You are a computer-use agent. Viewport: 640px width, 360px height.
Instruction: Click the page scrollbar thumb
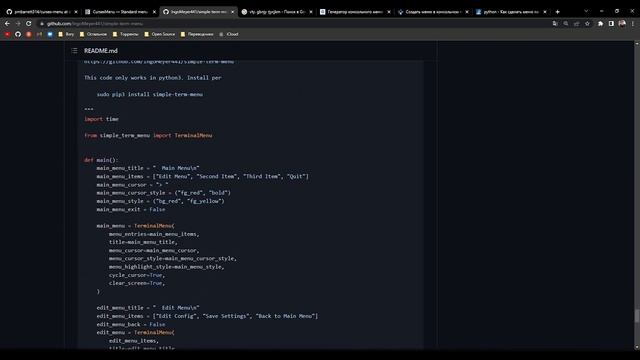click(636, 316)
